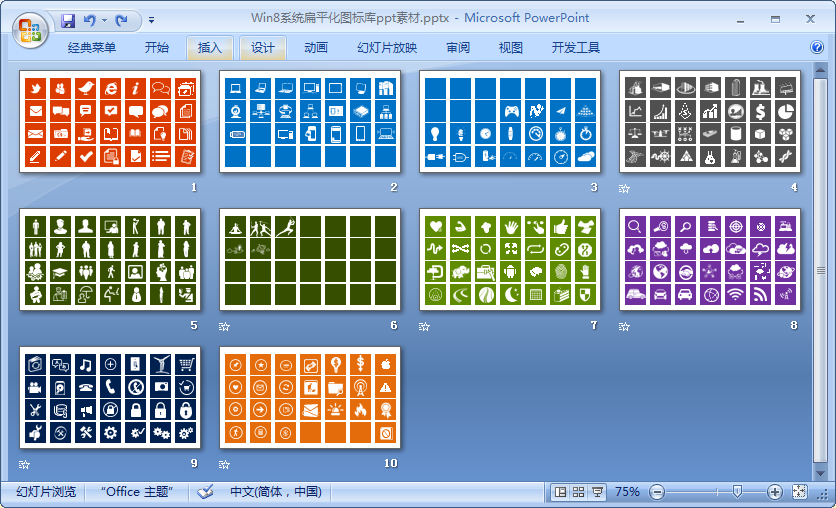
Task: Switch to the 设计 tab
Action: click(263, 48)
